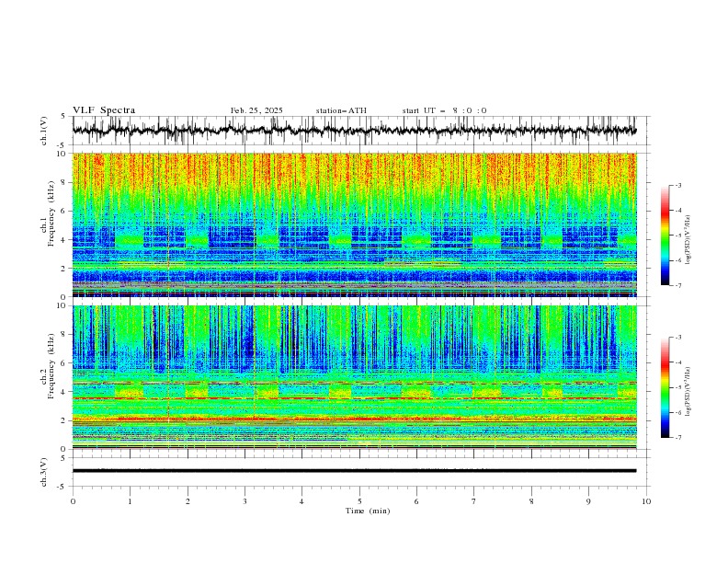Click the ch.2 "Frequency (kHz)" axis label
Image resolution: width=728 pixels, height=563 pixels.
point(51,365)
